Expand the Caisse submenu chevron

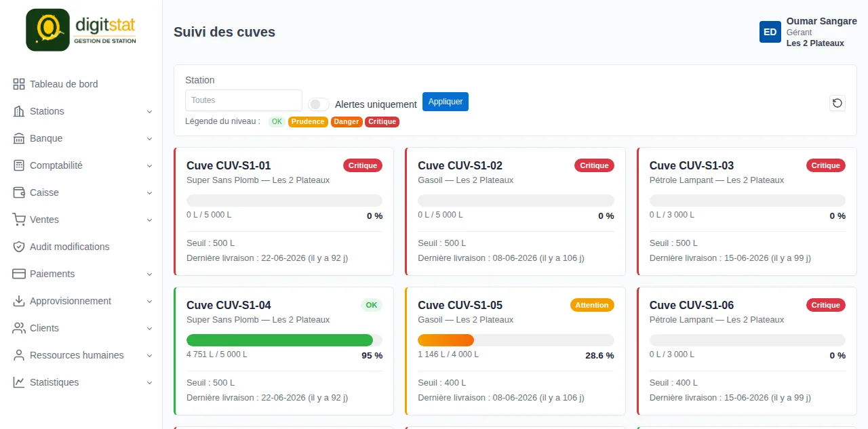pos(149,193)
